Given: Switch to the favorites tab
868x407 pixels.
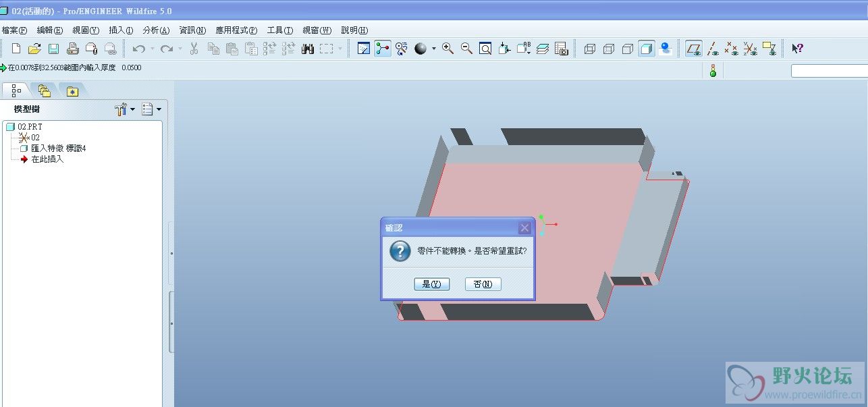Looking at the screenshot, I should pyautogui.click(x=72, y=91).
